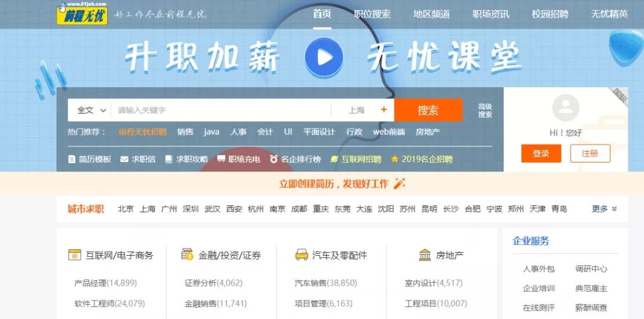Click hot keyword 会计
Image resolution: width=644 pixels, height=319 pixels.
point(265,132)
